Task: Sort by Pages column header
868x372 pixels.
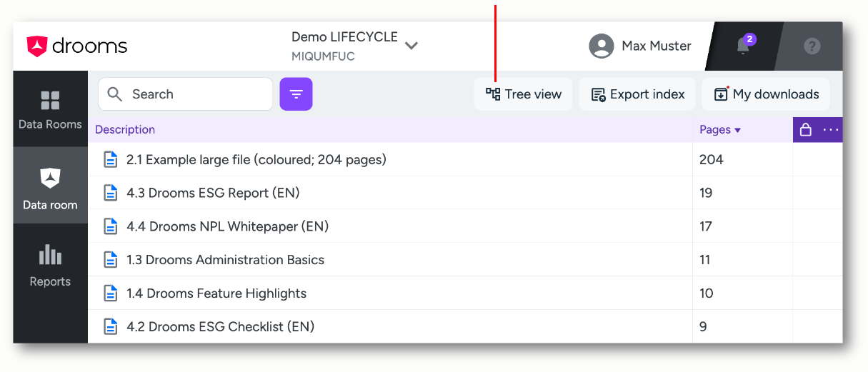Action: (720, 129)
